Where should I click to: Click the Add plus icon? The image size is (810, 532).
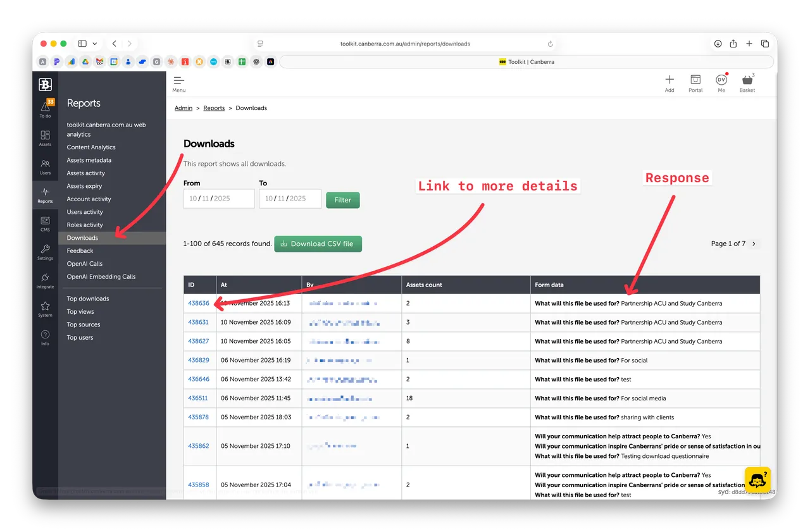(x=670, y=83)
